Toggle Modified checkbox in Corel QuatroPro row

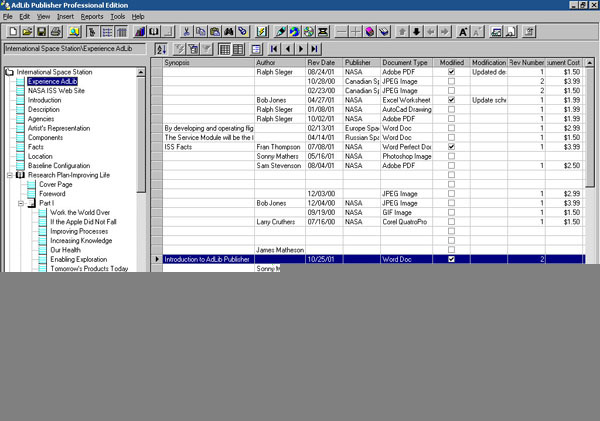click(452, 222)
